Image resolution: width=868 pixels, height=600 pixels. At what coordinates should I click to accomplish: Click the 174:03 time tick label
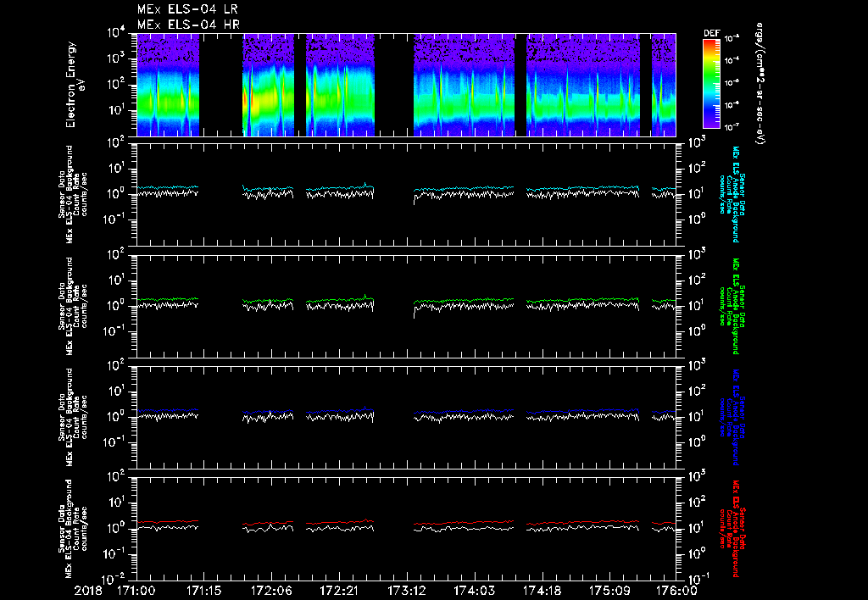click(x=475, y=590)
